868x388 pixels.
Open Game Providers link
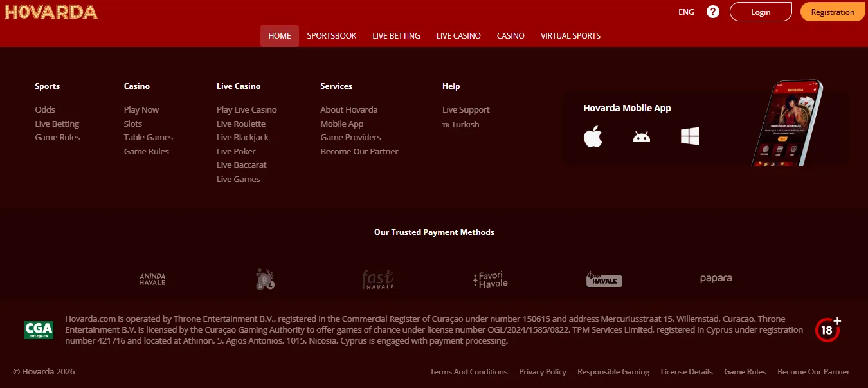pyautogui.click(x=350, y=137)
